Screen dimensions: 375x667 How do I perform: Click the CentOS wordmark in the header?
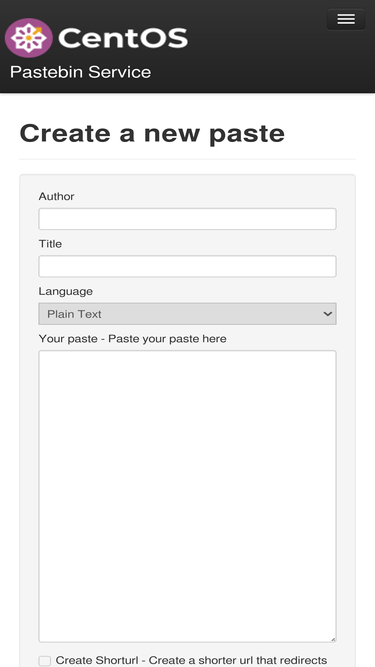pos(123,38)
